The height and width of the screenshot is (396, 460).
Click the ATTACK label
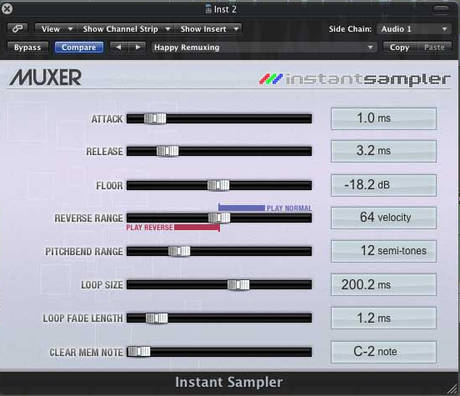(x=107, y=119)
